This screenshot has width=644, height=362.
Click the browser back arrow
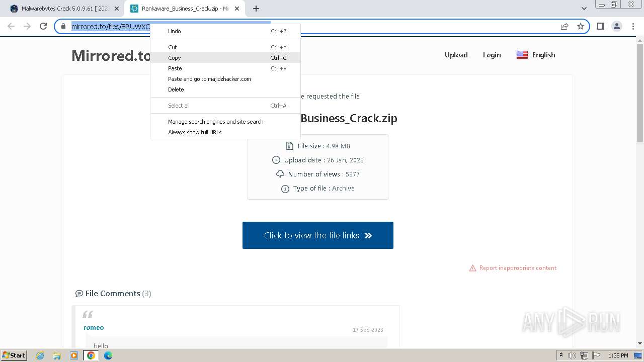point(11,26)
